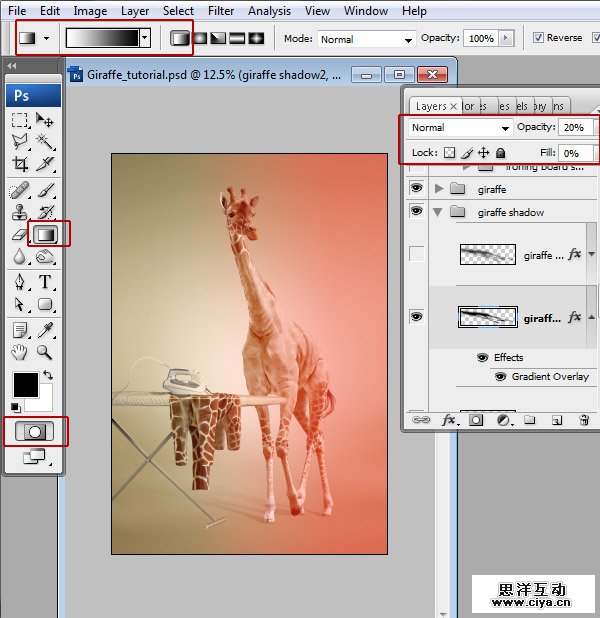Select the Zoom tool
The image size is (600, 618).
[45, 351]
